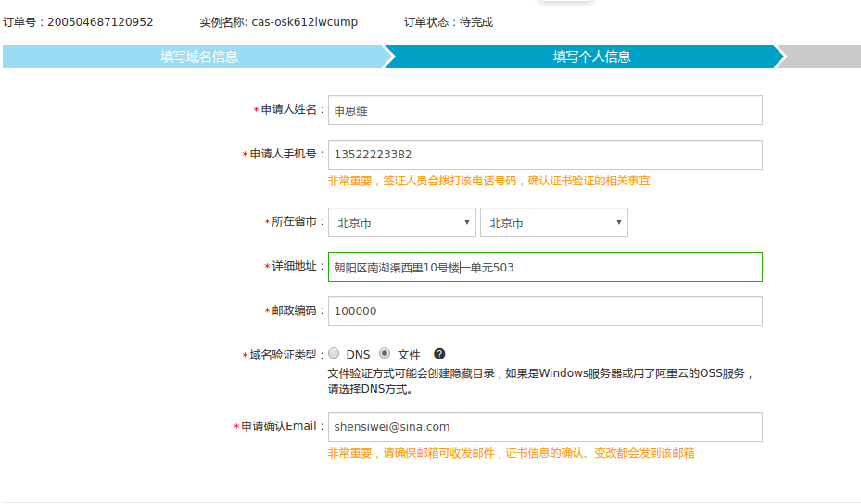Select the 文件 verification radio button
861x504 pixels.
coord(385,353)
